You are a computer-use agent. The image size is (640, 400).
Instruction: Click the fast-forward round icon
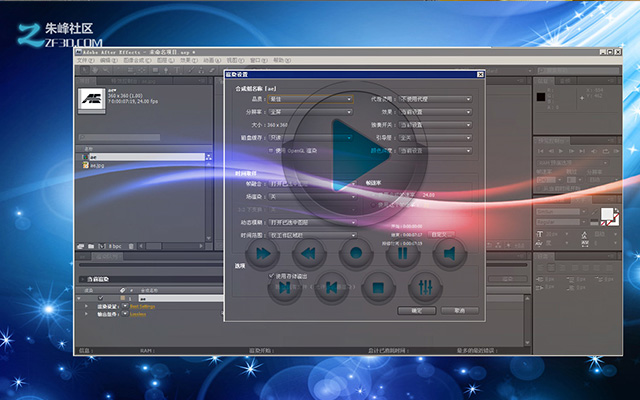262,253
